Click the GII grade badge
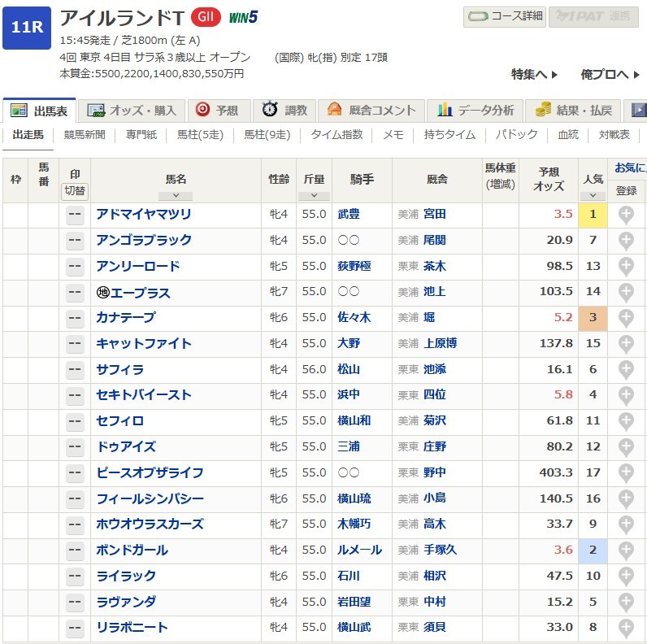The image size is (647, 644). [x=206, y=17]
